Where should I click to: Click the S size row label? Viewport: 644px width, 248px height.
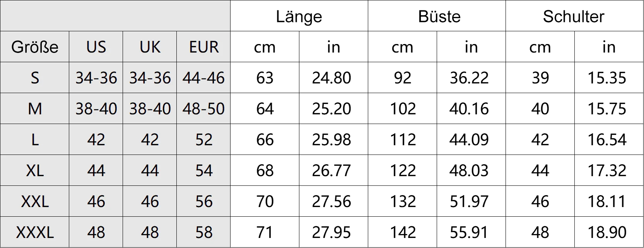pos(35,78)
